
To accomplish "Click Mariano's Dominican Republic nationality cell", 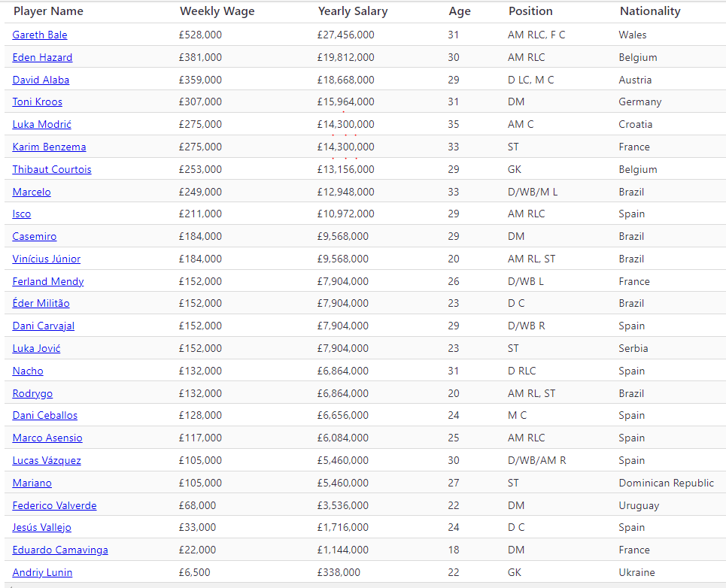I will pos(666,483).
